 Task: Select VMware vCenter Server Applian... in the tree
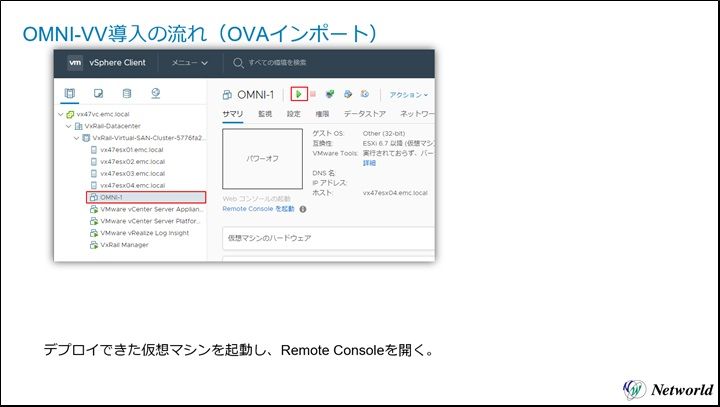point(152,209)
